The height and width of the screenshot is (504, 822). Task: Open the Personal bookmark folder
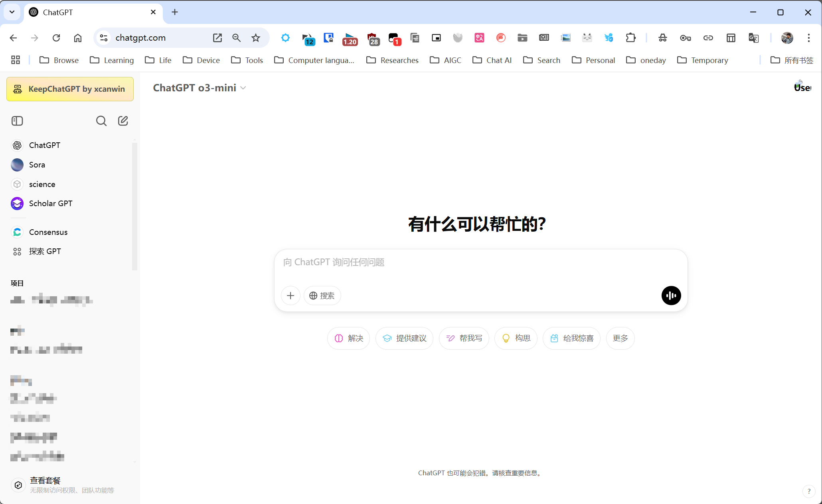coord(593,60)
